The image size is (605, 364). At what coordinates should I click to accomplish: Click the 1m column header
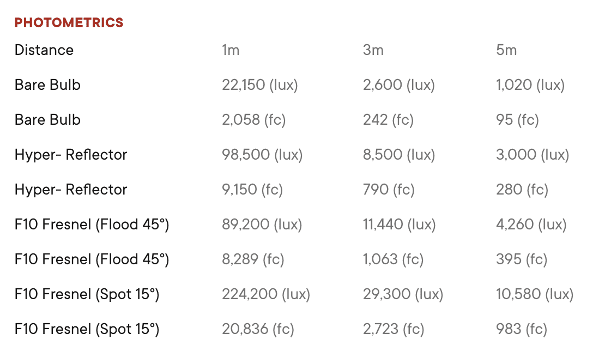(x=231, y=50)
